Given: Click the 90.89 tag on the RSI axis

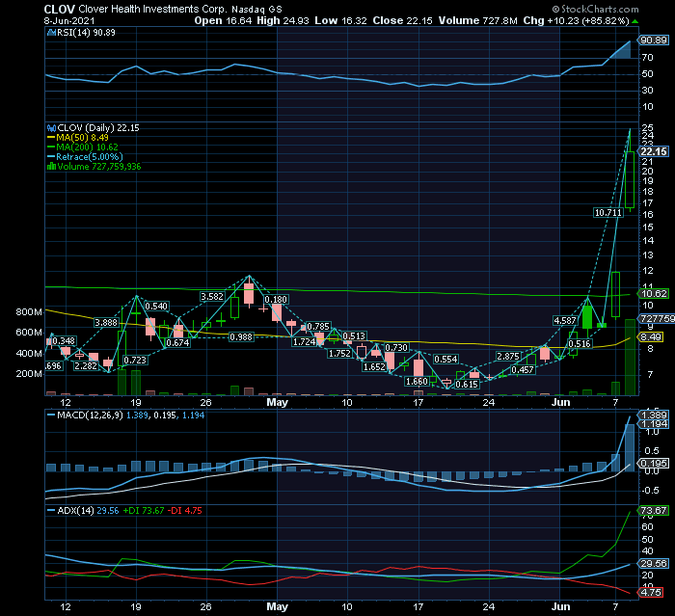Looking at the screenshot, I should [x=654, y=40].
